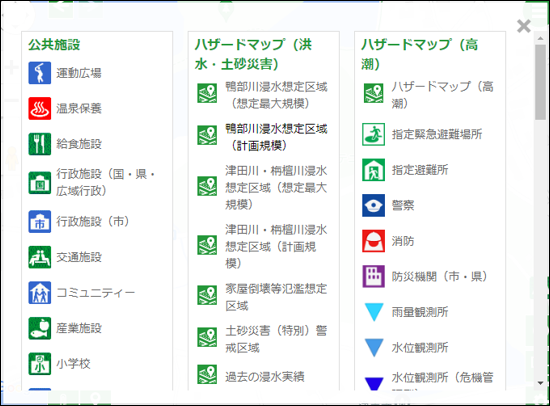550x406 pixels.
Task: Click the 指定避難所 label
Action: [420, 170]
